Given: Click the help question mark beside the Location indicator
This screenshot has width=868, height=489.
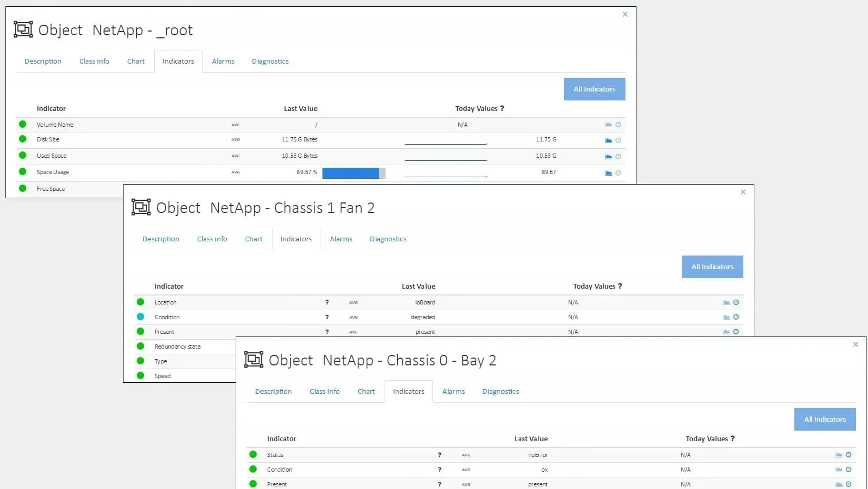Looking at the screenshot, I should click(x=327, y=302).
